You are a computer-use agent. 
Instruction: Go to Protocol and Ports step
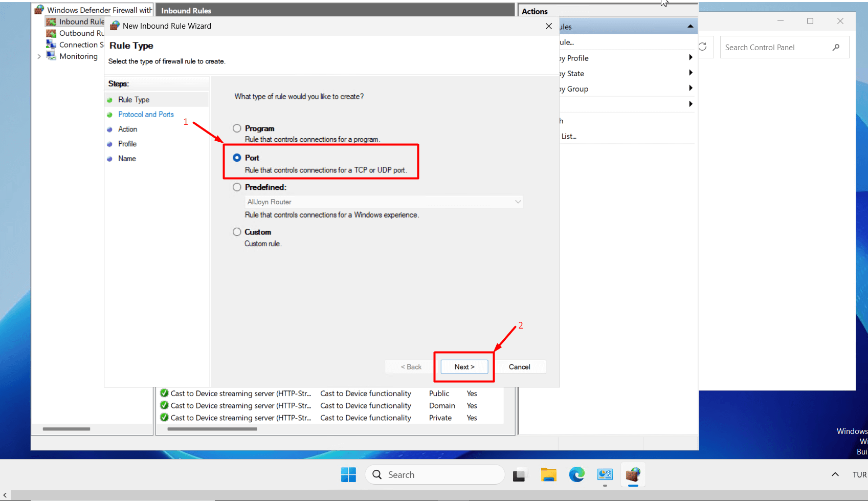[146, 115]
